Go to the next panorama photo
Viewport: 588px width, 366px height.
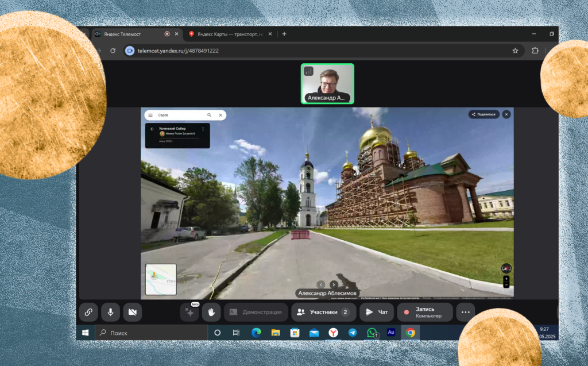point(334,284)
